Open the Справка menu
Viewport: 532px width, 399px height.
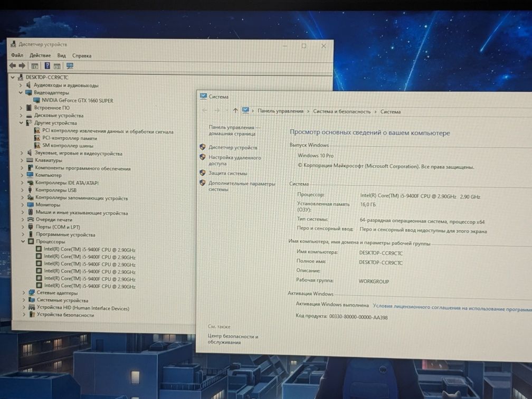(x=82, y=55)
